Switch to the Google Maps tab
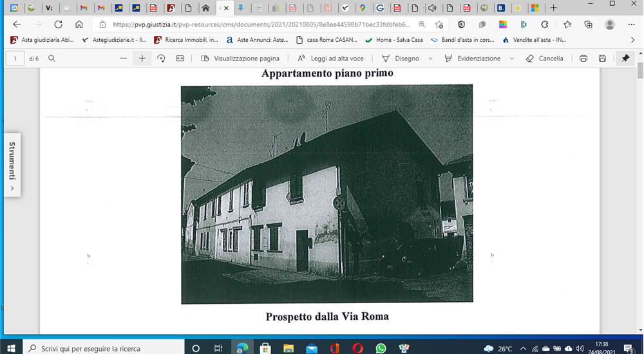The image size is (644, 354). [x=362, y=7]
